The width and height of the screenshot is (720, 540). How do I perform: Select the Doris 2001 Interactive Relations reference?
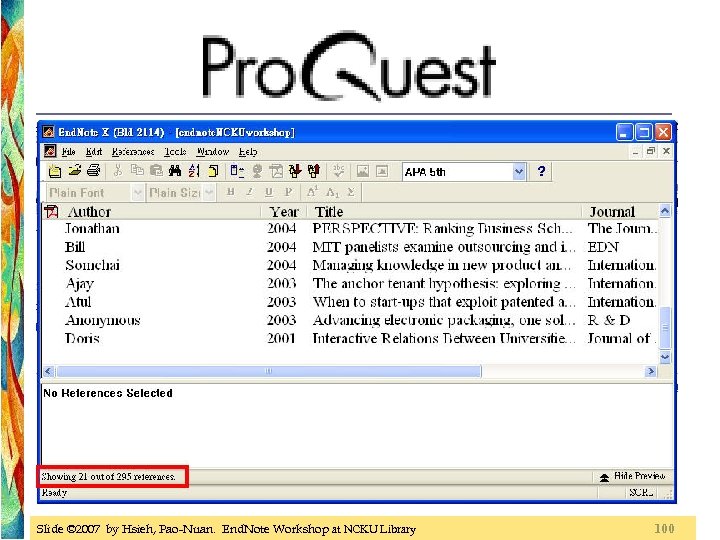[350, 339]
